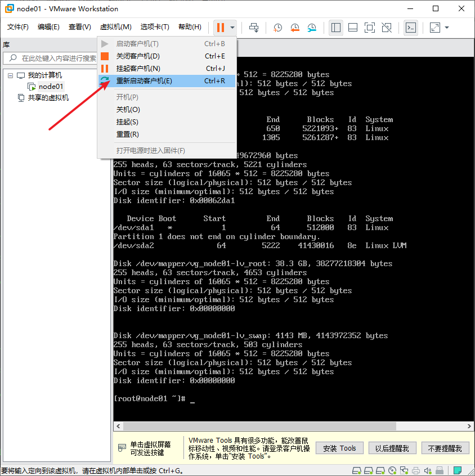
Task: Click the 以后提醒我 button
Action: 392,448
